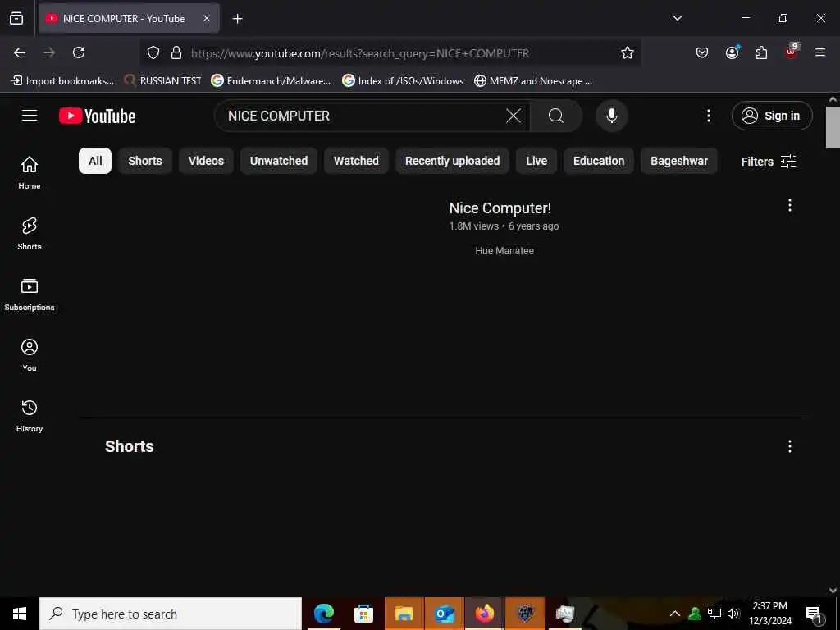Save page to Pocket

(702, 52)
